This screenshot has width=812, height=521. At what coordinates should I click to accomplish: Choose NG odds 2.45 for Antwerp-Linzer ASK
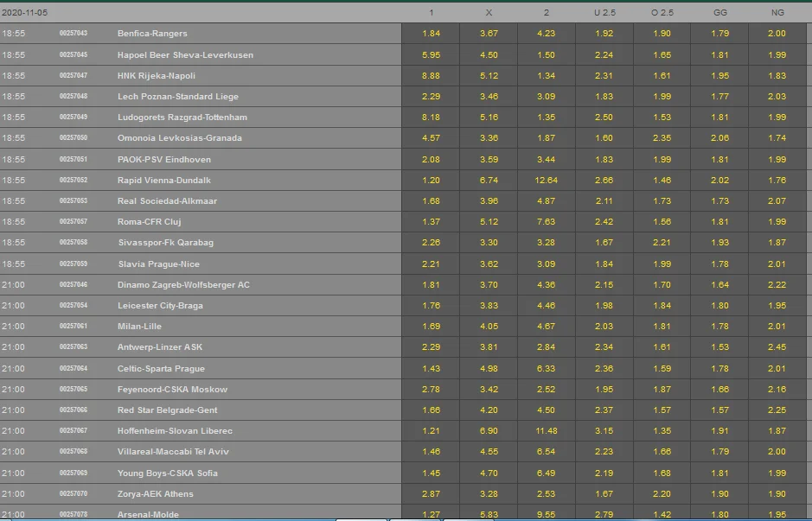777,347
